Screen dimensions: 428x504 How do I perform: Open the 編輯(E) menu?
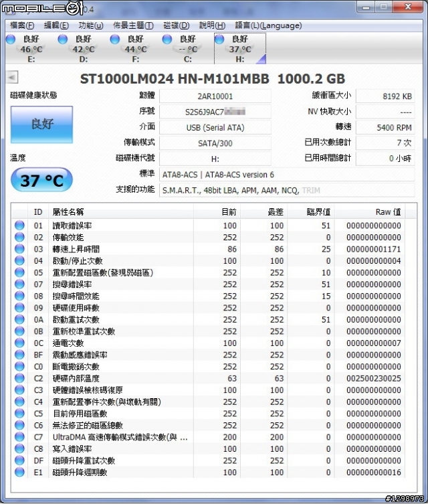pos(56,25)
